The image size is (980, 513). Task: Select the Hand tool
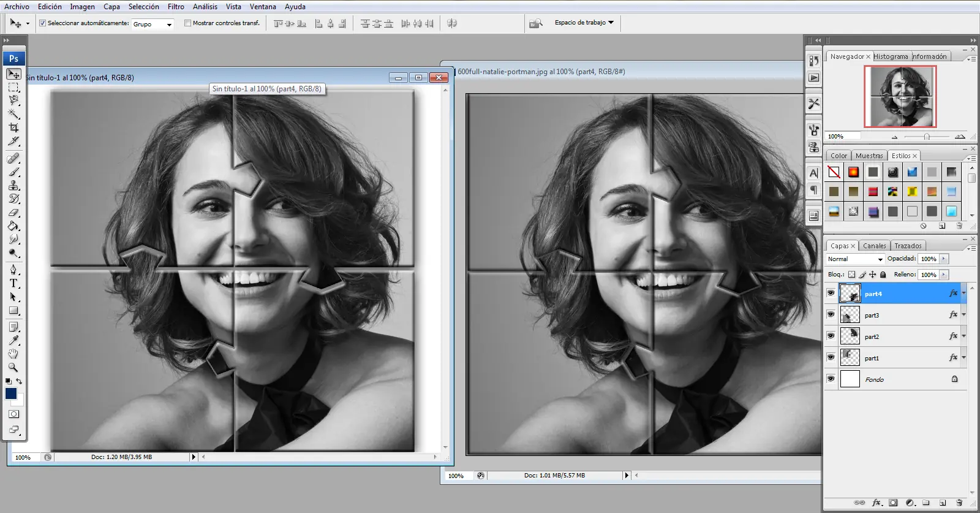(13, 354)
